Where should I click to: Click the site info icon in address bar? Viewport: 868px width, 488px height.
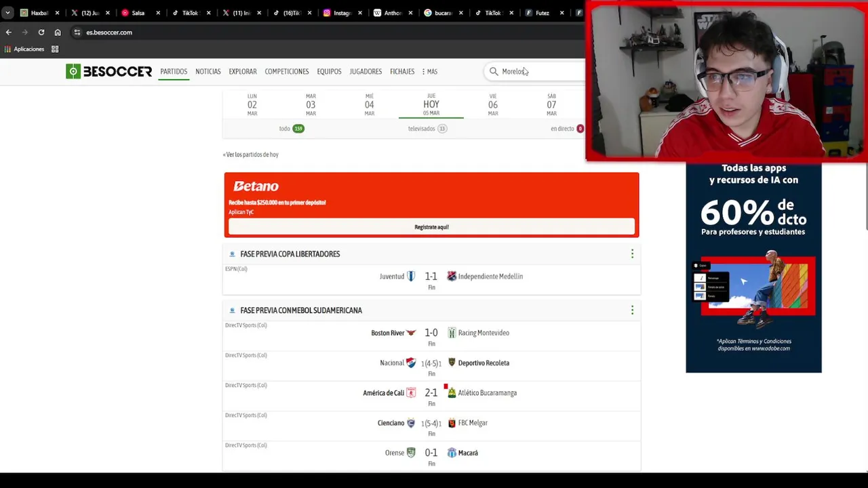[77, 32]
